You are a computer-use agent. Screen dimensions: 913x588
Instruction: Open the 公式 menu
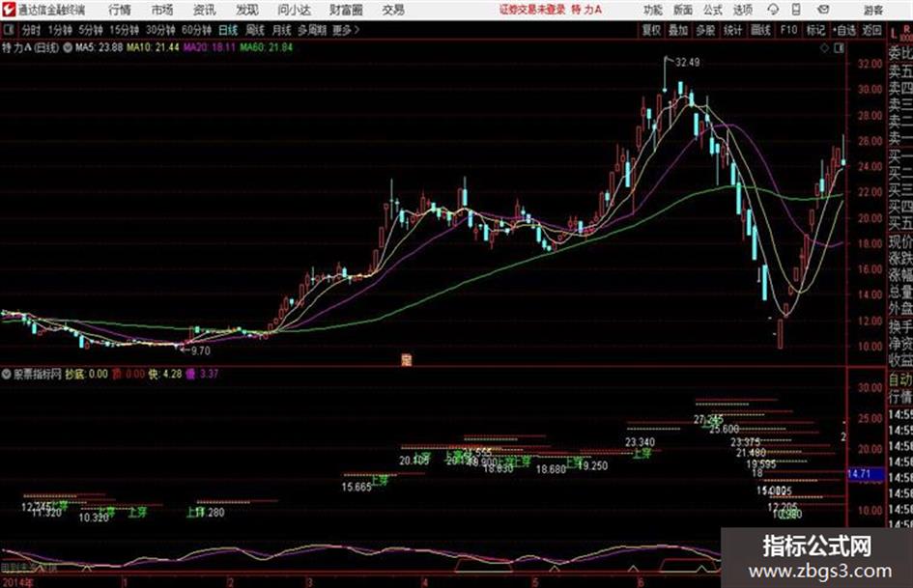click(713, 10)
